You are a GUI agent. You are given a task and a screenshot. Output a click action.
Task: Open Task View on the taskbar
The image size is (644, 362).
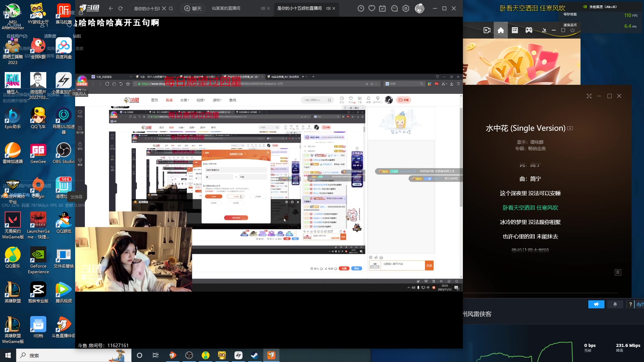coord(156,355)
